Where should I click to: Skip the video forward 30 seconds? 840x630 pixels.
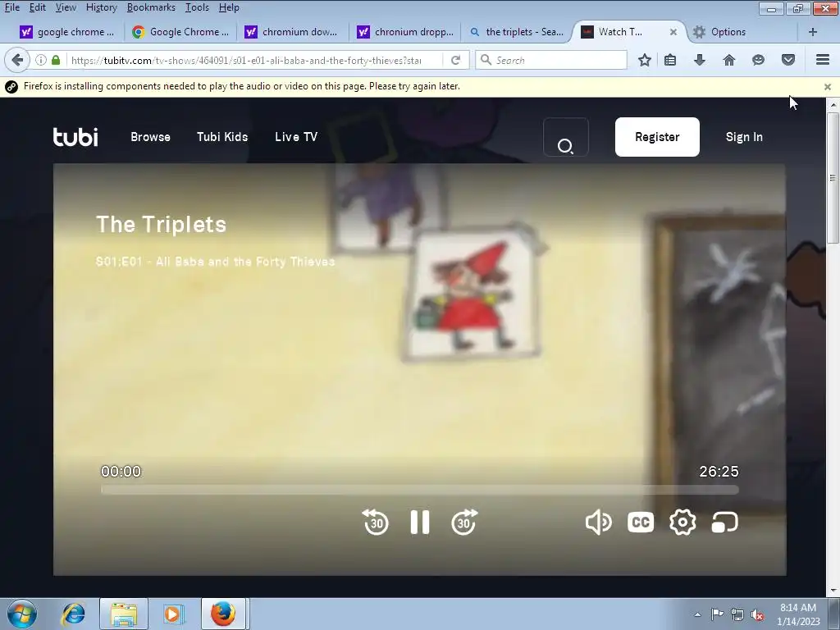[x=464, y=522]
